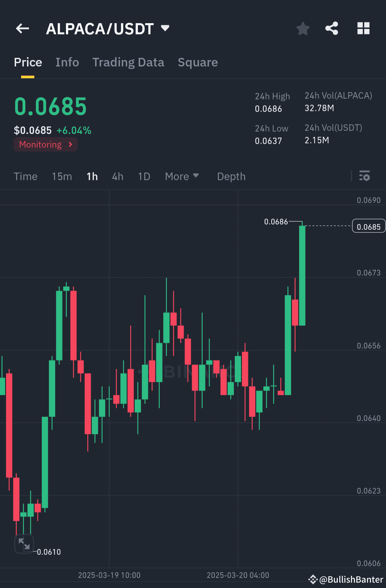
Task: Click the back arrow to exit the chart
Action: pos(22,29)
